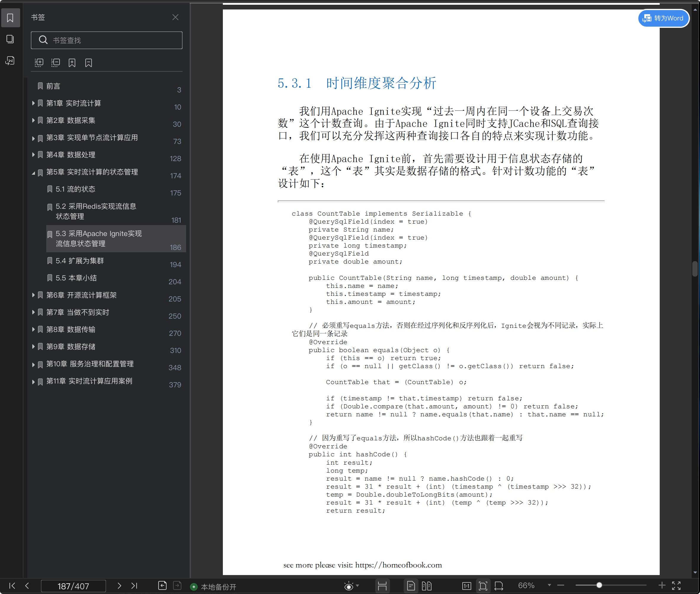
Task: Expand 第7章 当做不到实时 bookmark
Action: click(x=33, y=312)
